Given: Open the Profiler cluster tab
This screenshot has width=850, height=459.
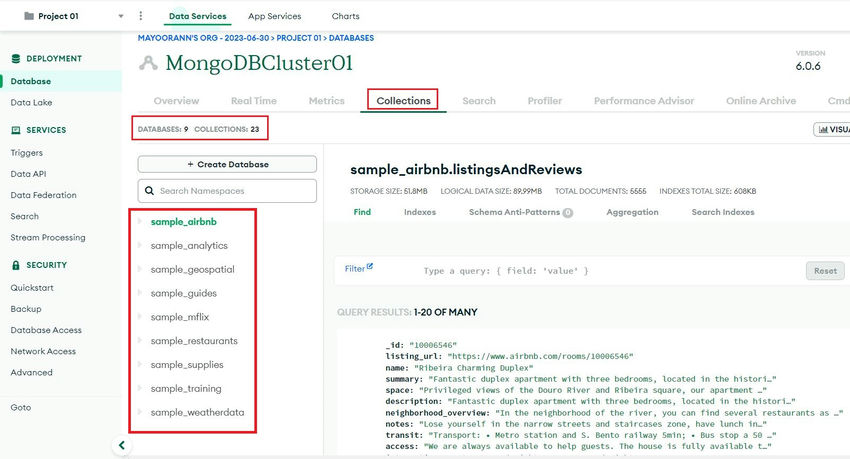Looking at the screenshot, I should [545, 101].
